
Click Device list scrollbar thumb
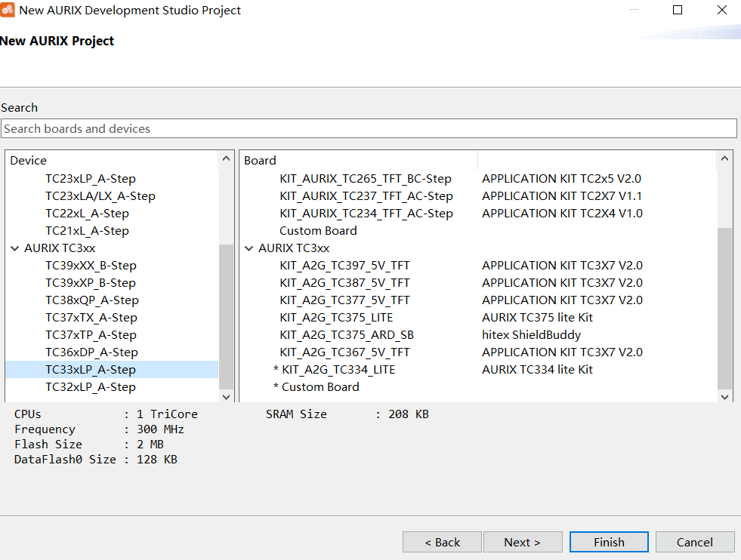pos(227,317)
